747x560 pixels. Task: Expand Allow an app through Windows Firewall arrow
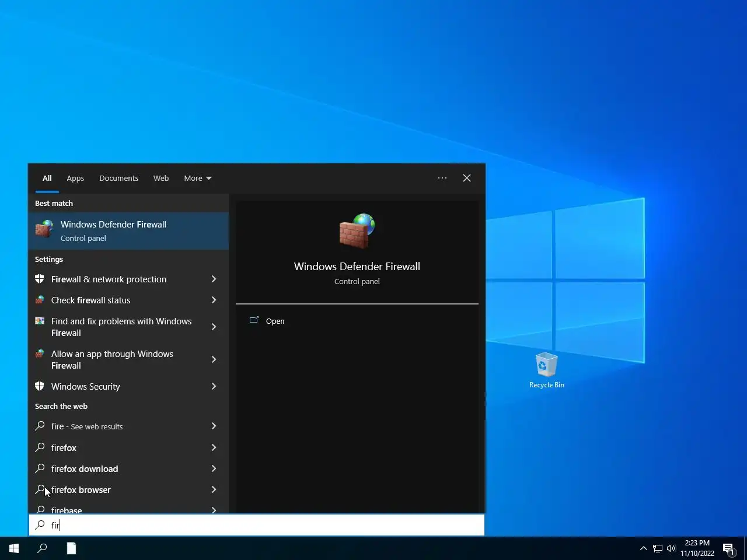coord(214,359)
